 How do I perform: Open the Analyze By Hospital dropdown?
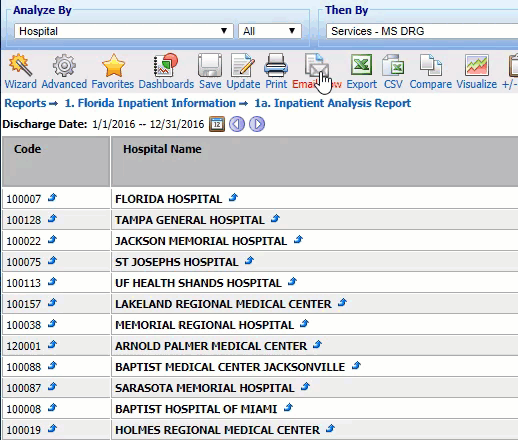click(x=124, y=31)
